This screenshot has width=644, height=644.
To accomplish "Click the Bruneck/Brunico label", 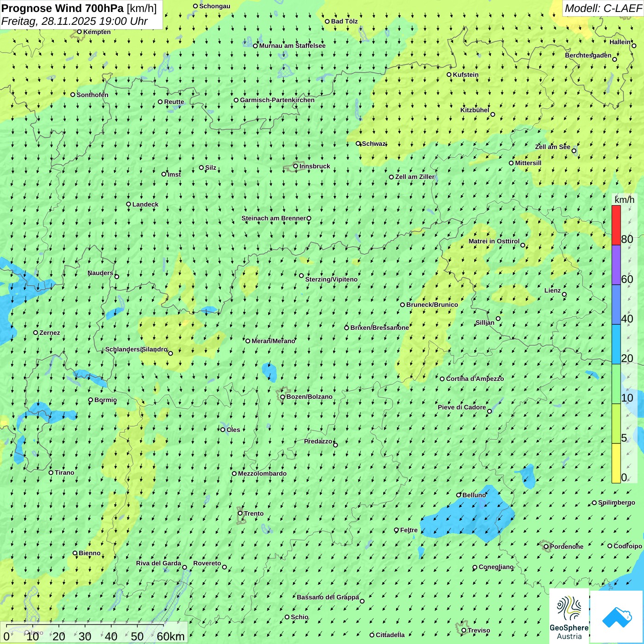I will point(432,305).
